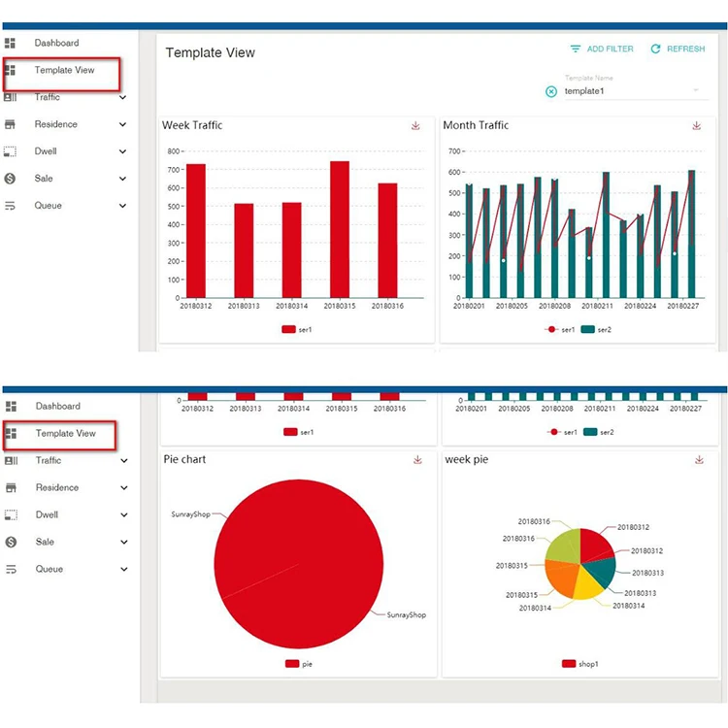Screen dimensions: 728x728
Task: Download the Month Traffic chart
Action: point(696,126)
